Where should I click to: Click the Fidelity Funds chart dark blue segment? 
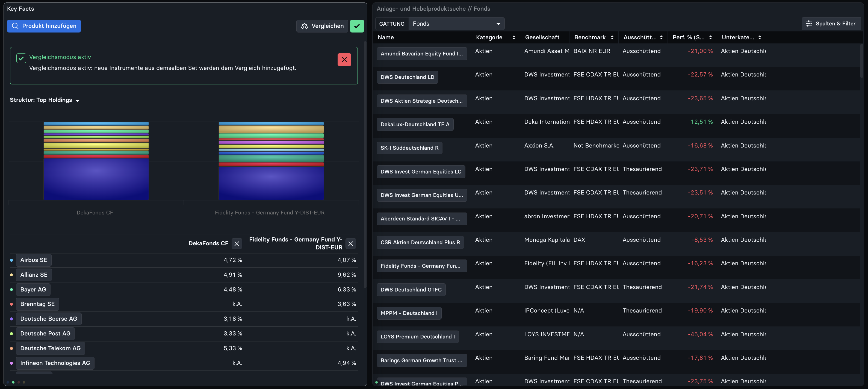(271, 183)
